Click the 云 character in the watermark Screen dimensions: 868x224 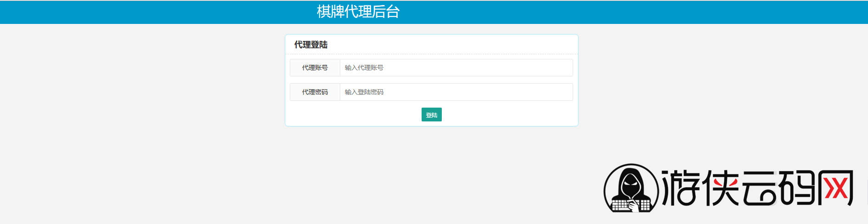[760, 188]
